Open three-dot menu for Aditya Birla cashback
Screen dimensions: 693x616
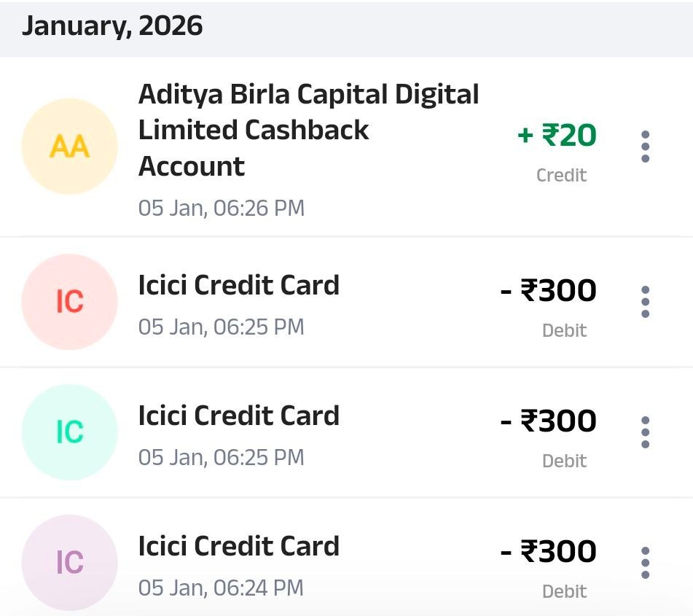tap(645, 147)
